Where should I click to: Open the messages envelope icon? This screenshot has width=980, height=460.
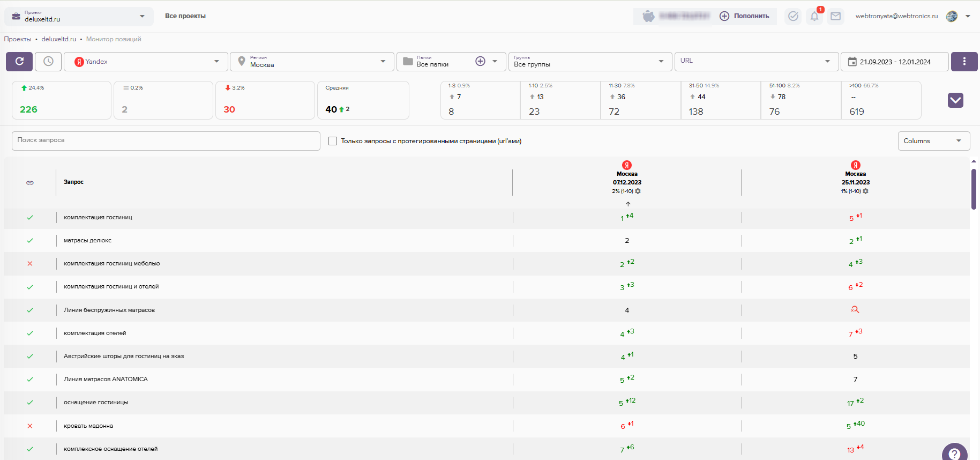coord(835,17)
